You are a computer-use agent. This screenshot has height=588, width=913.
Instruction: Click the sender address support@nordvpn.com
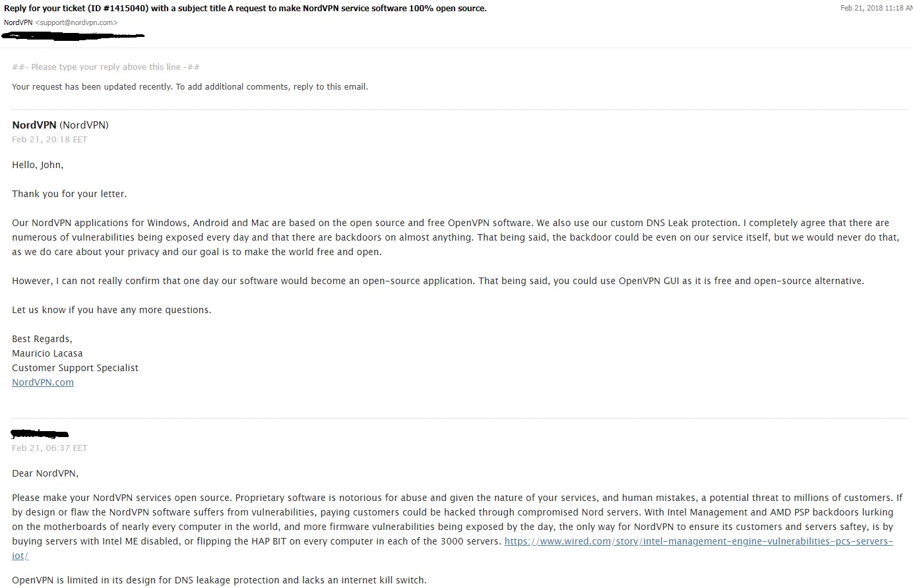pyautogui.click(x=77, y=22)
